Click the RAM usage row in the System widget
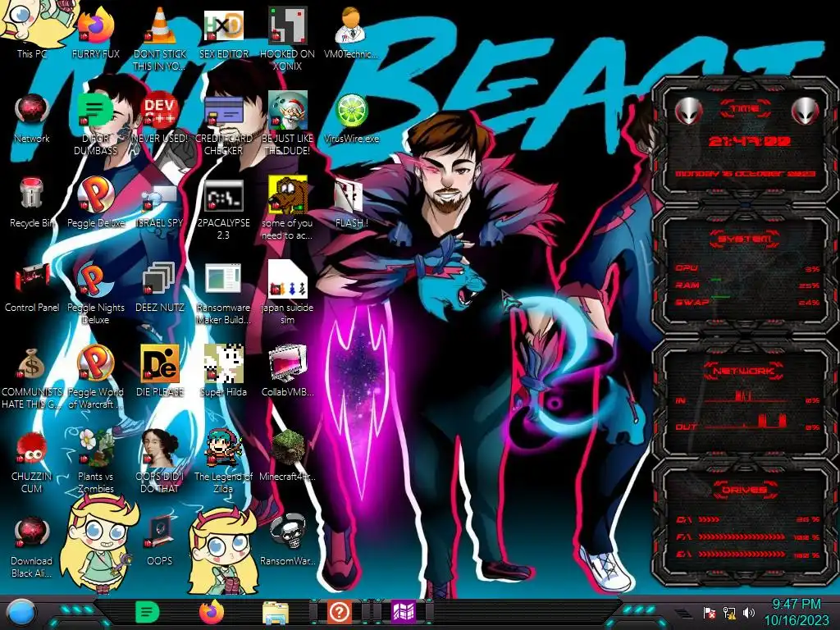 747,285
